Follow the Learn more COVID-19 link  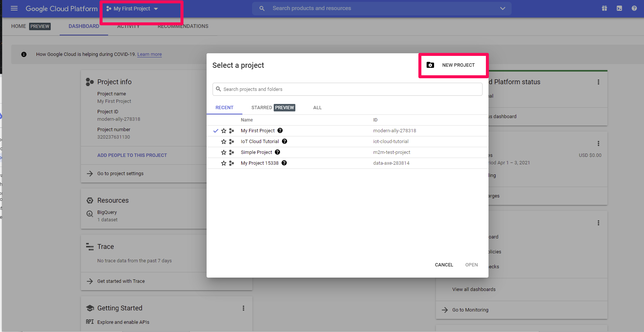point(150,54)
